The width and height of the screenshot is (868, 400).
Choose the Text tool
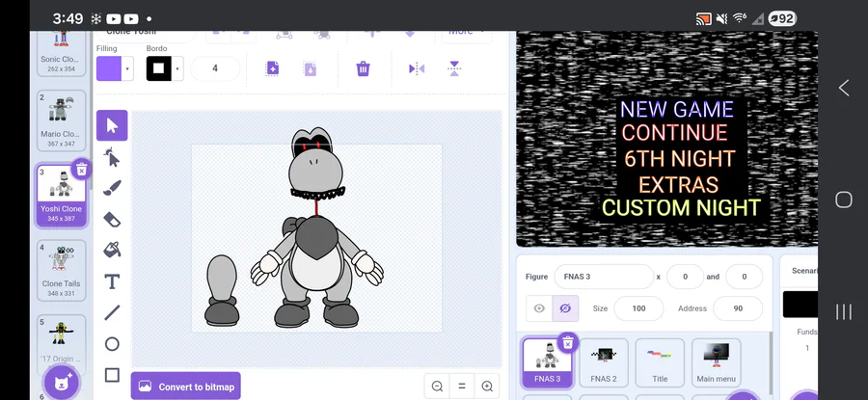112,281
